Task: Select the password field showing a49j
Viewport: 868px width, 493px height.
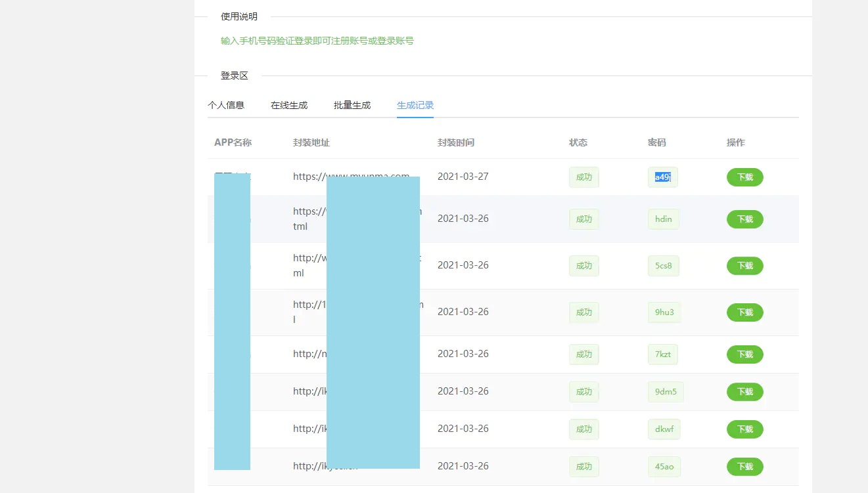Action: coord(662,177)
